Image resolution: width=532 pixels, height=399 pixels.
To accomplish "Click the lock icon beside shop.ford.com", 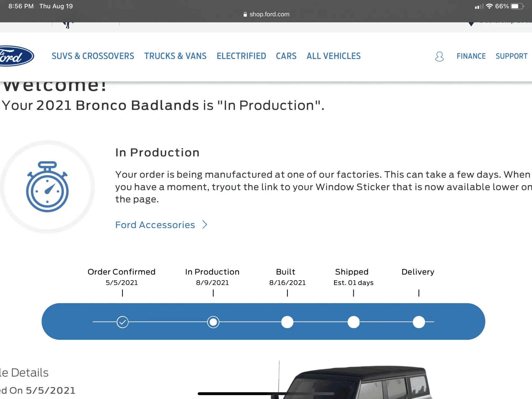I will pyautogui.click(x=245, y=14).
